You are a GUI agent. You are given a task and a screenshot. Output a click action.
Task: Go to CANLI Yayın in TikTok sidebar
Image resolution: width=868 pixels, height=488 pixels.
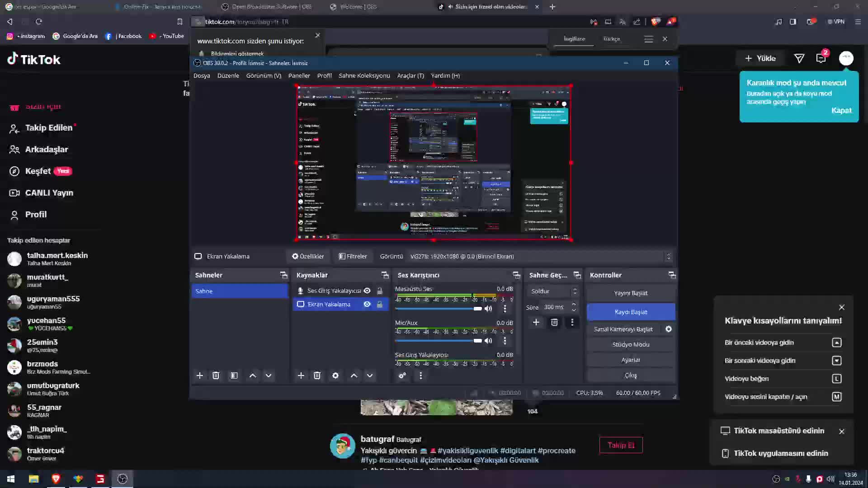pyautogui.click(x=42, y=193)
